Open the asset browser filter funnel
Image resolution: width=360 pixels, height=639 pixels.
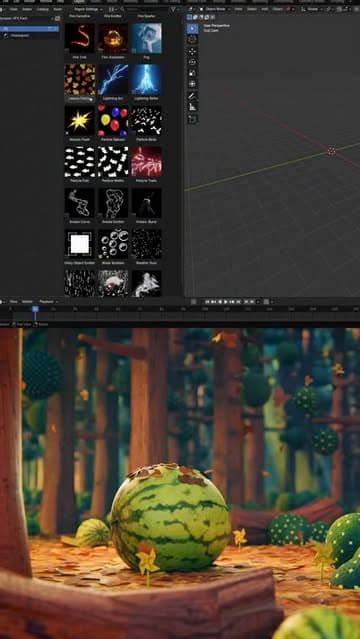point(174,9)
